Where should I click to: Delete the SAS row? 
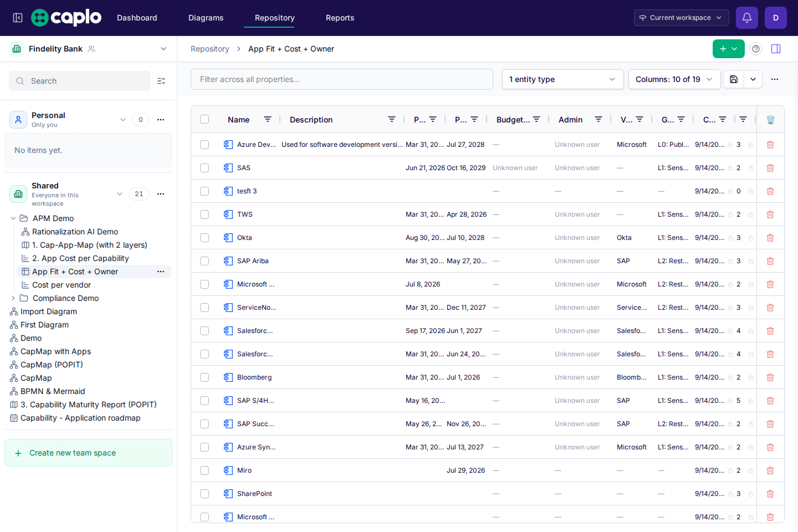770,168
